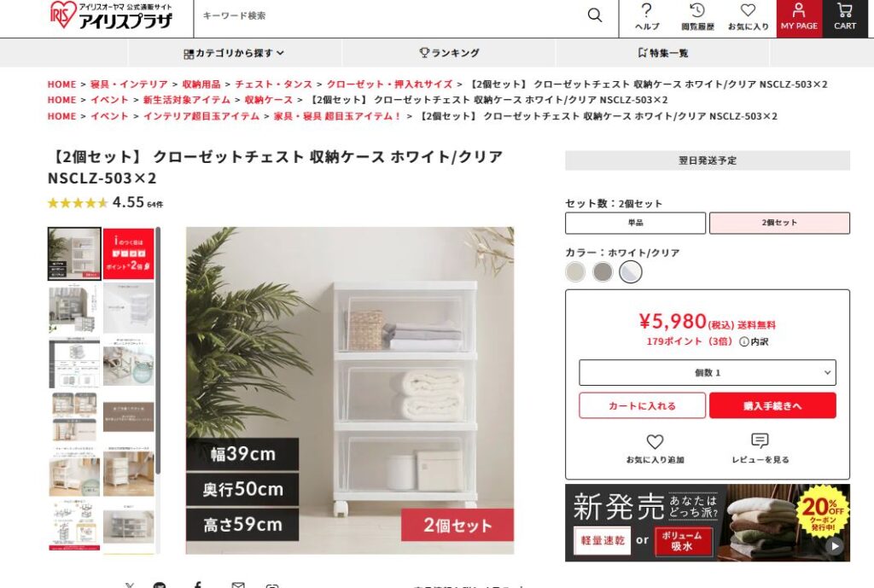
Task: Open the 特集一覧 menu item
Action: pyautogui.click(x=662, y=53)
